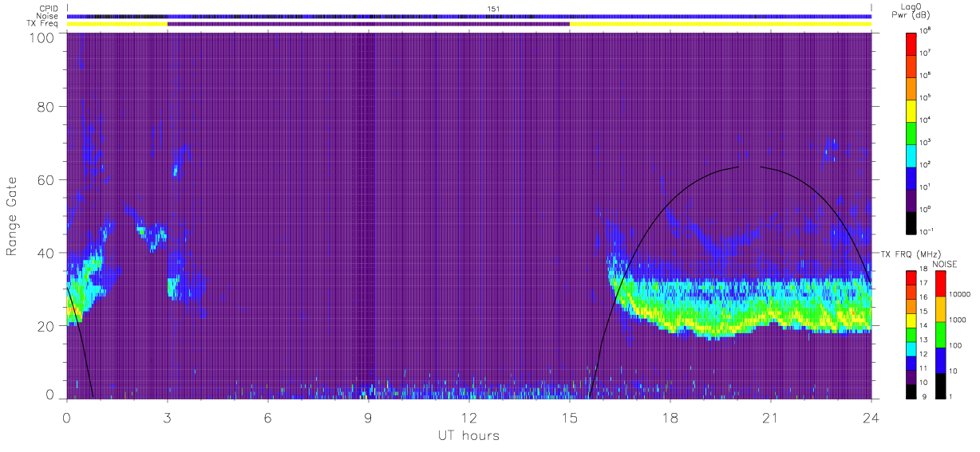The height and width of the screenshot is (452, 980).
Task: Click the '24' tick on UT hours axis
Action: tap(871, 417)
